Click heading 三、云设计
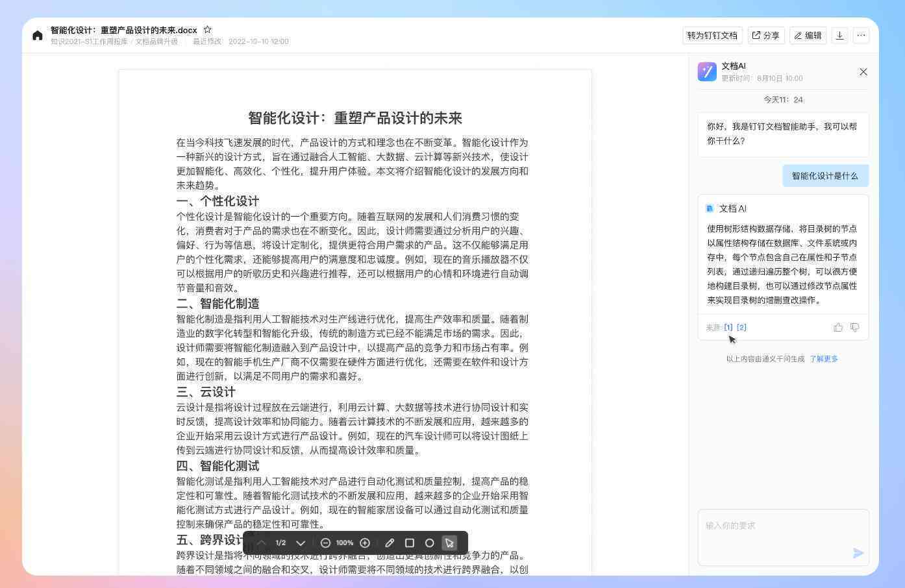The width and height of the screenshot is (905, 588). [206, 392]
